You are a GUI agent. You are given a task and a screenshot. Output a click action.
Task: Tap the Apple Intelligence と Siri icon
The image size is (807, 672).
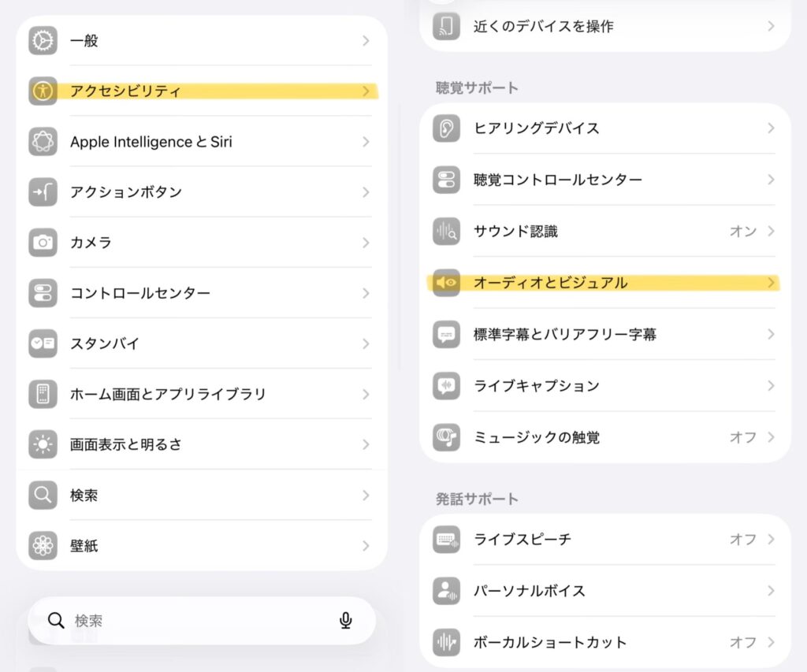coord(43,142)
